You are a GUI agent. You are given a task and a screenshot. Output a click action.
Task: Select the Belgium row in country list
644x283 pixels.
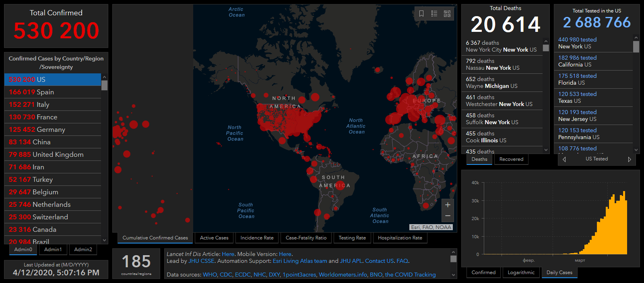[x=53, y=192]
